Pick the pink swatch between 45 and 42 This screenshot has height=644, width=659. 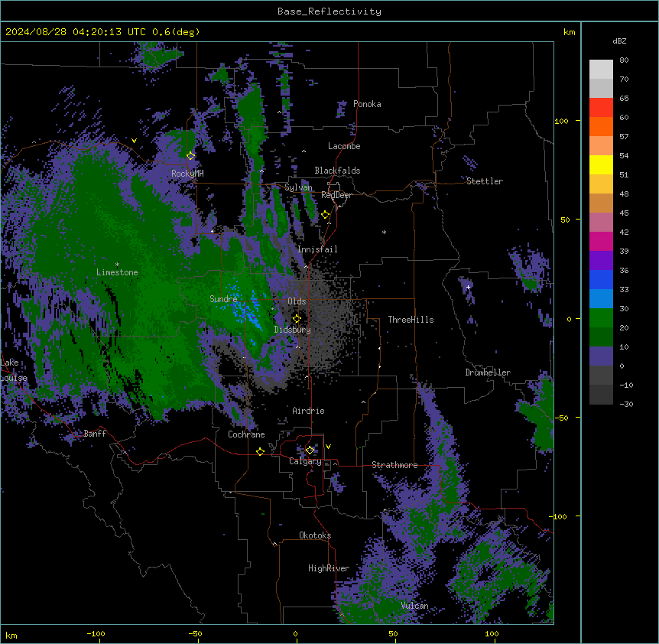click(601, 223)
